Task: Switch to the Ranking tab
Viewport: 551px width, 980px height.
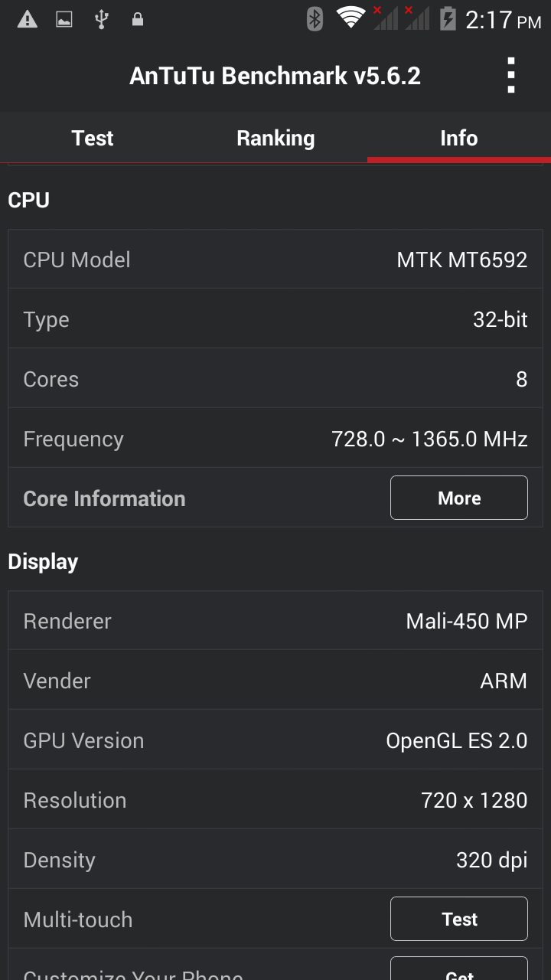Action: [x=275, y=138]
